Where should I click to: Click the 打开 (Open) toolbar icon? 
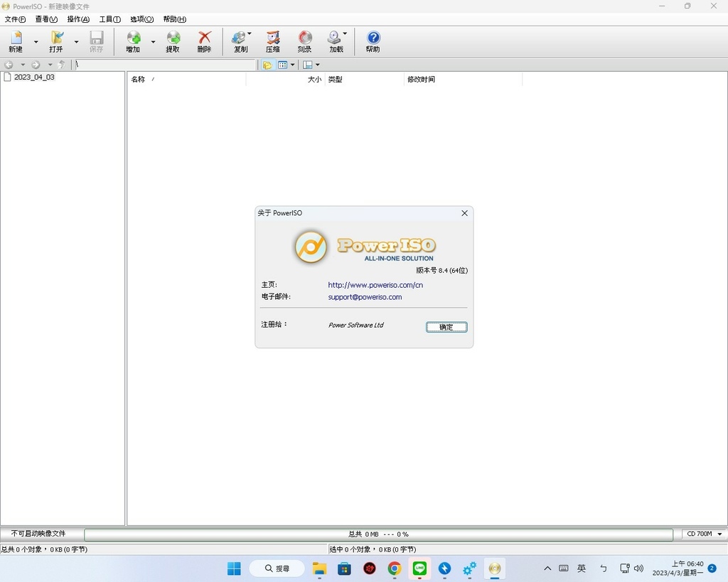(x=56, y=41)
